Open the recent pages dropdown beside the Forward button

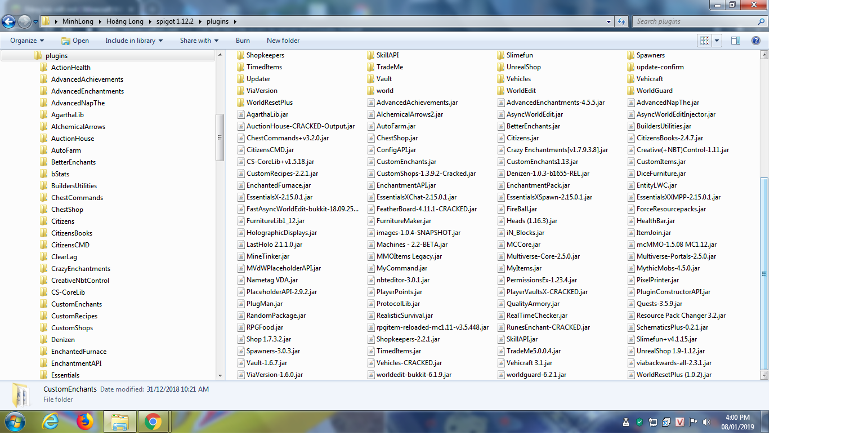click(35, 21)
